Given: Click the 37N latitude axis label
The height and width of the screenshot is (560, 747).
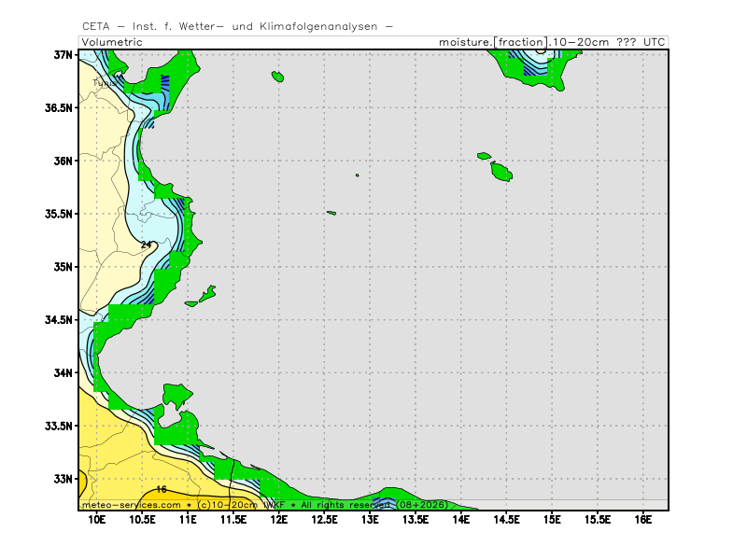Looking at the screenshot, I should (63, 54).
